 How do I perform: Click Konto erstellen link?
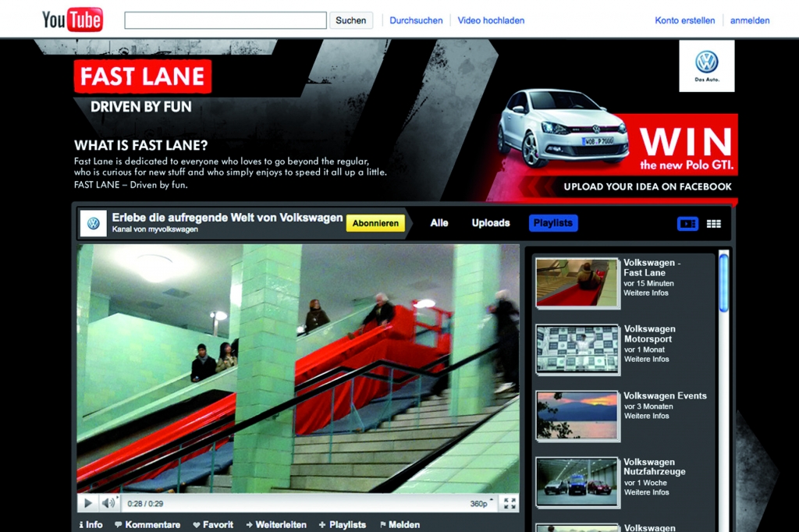684,20
